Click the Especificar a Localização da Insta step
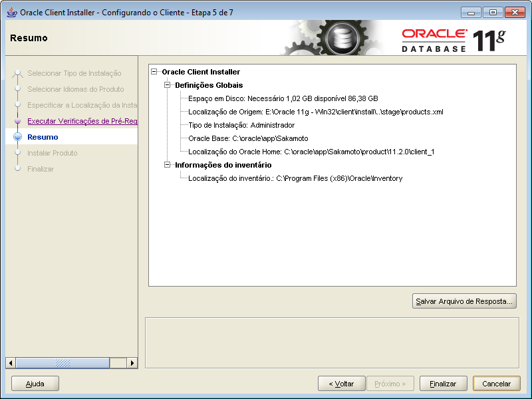532x399 pixels. click(x=82, y=105)
